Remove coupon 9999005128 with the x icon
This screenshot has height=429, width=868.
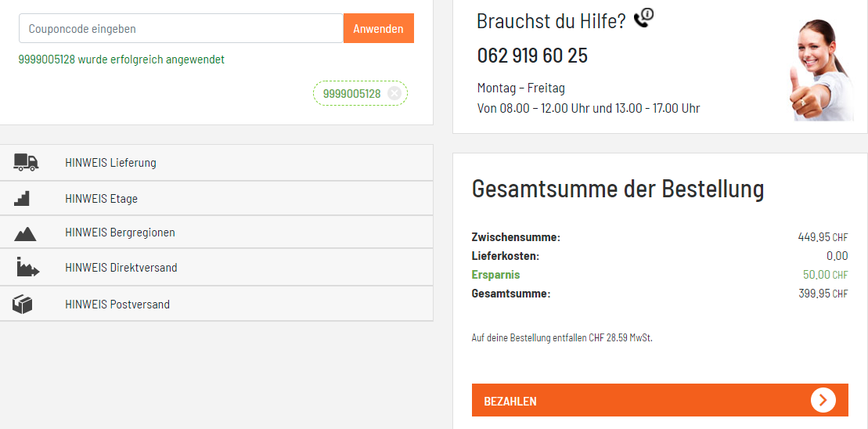coord(394,94)
